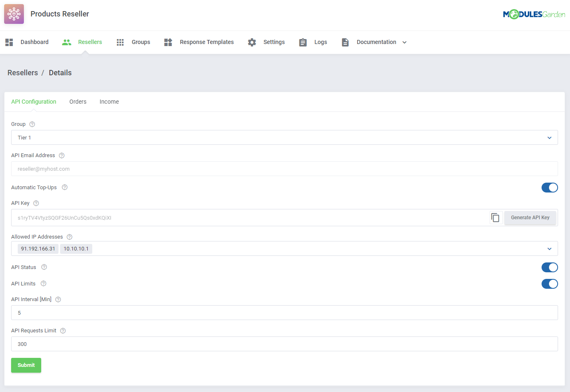This screenshot has height=392, width=570.
Task: Open the Income tab
Action: [x=109, y=101]
